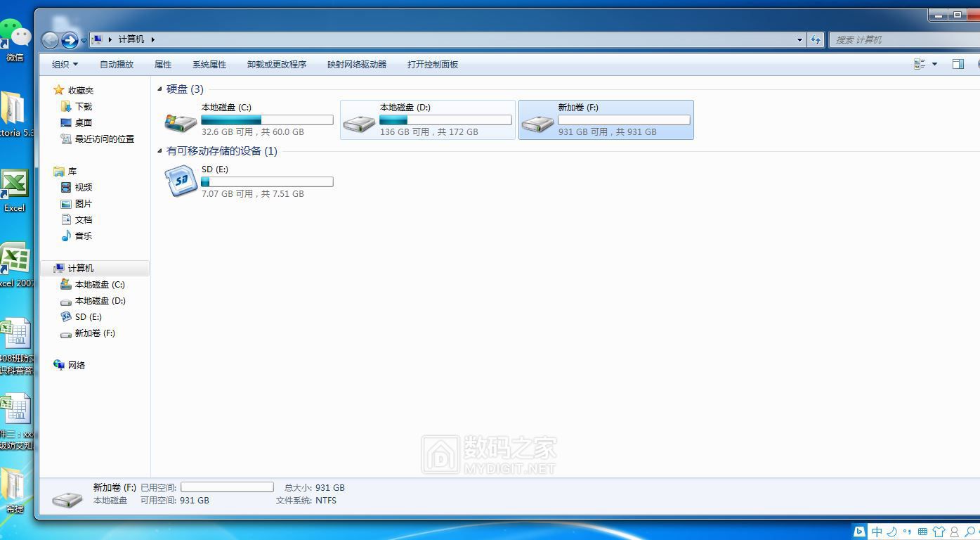Click 卸载或更改程序
980x540 pixels.
click(277, 64)
